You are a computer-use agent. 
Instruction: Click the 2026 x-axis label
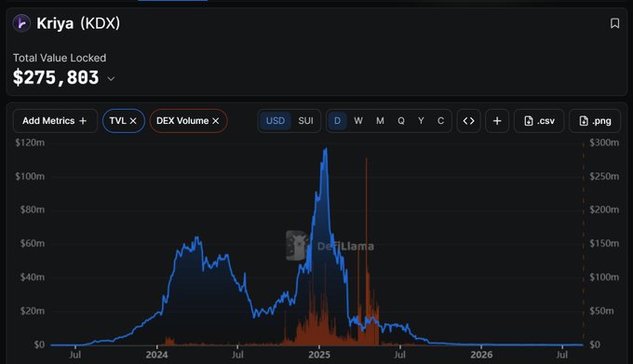(x=481, y=355)
